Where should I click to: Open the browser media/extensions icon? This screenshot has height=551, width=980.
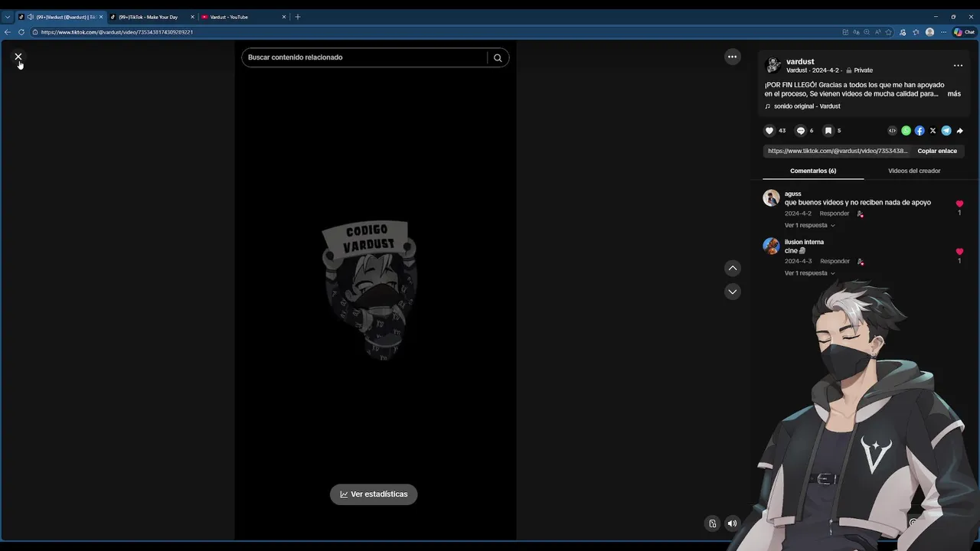tap(903, 32)
